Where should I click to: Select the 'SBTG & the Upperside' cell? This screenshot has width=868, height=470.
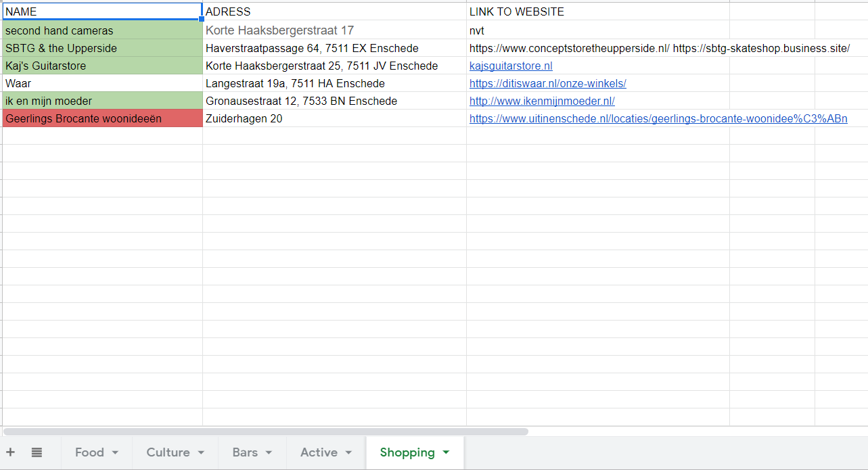click(102, 48)
